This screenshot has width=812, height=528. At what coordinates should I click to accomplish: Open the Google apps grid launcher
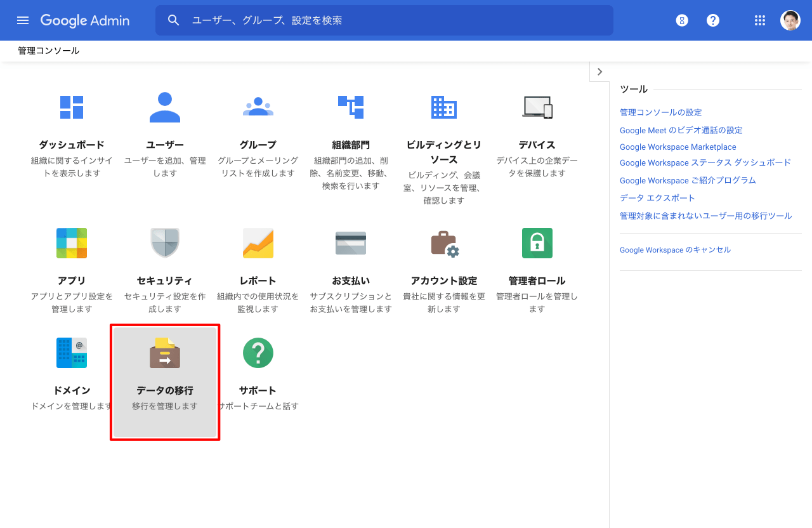(760, 20)
